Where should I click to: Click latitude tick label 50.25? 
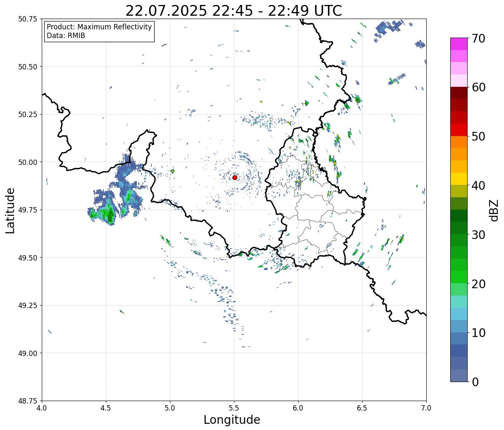[28, 115]
